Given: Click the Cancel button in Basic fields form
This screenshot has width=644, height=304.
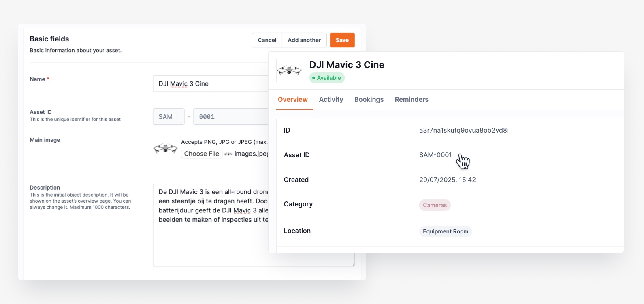Looking at the screenshot, I should (x=267, y=40).
